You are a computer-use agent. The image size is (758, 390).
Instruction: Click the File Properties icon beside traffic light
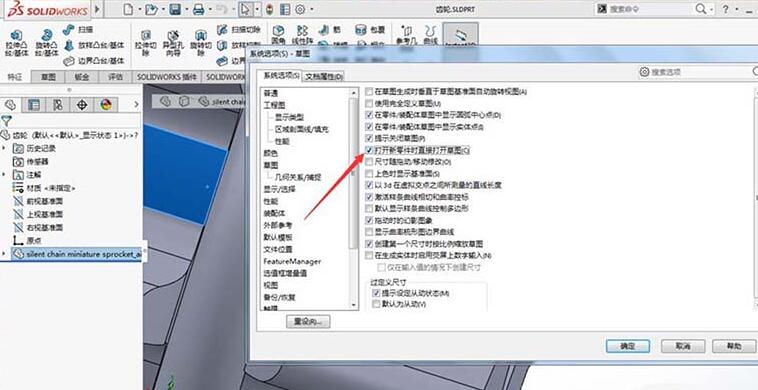[285, 9]
